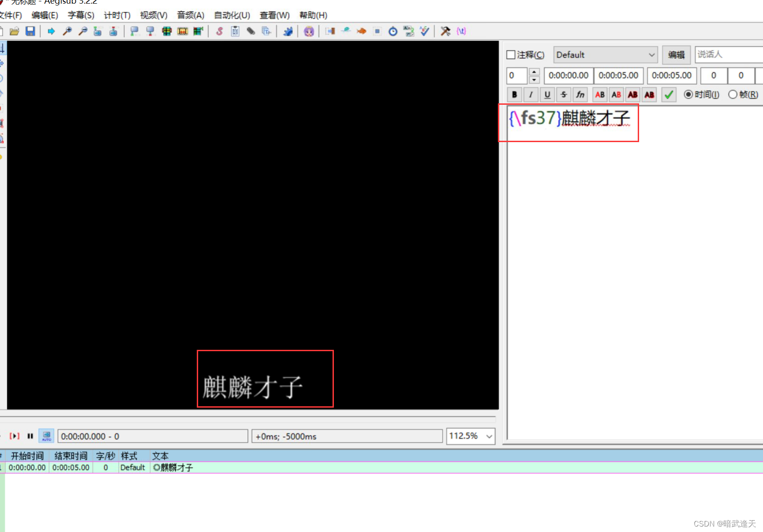The height and width of the screenshot is (532, 763).
Task: Open the Automation Manager
Action: [x=288, y=31]
